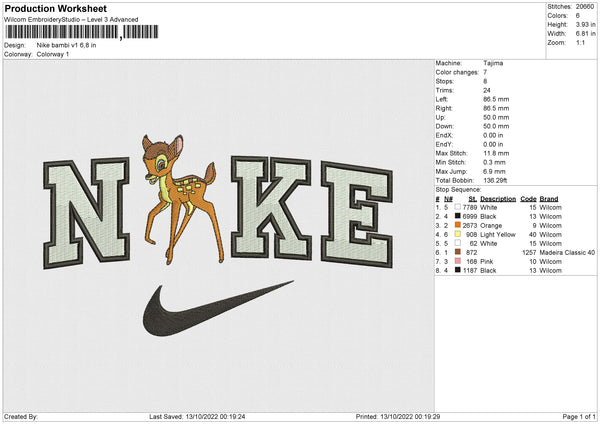Screen dimensions: 600x424
Task: Select the Max Jump value 6.9 mm
Action: (494, 171)
